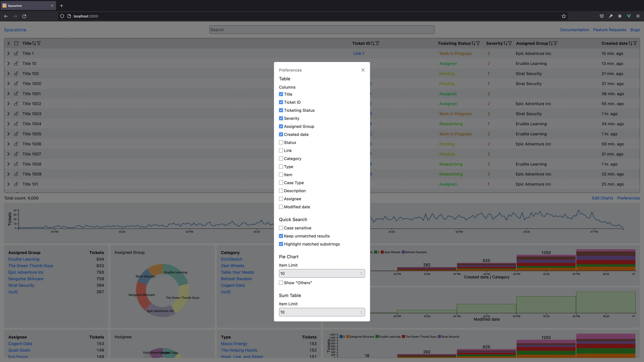Click Edit Charts link
The image size is (644, 362).
[602, 198]
